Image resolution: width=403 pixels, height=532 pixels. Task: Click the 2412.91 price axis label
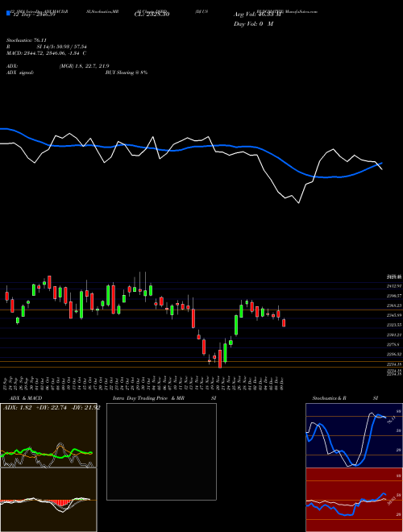click(394, 286)
